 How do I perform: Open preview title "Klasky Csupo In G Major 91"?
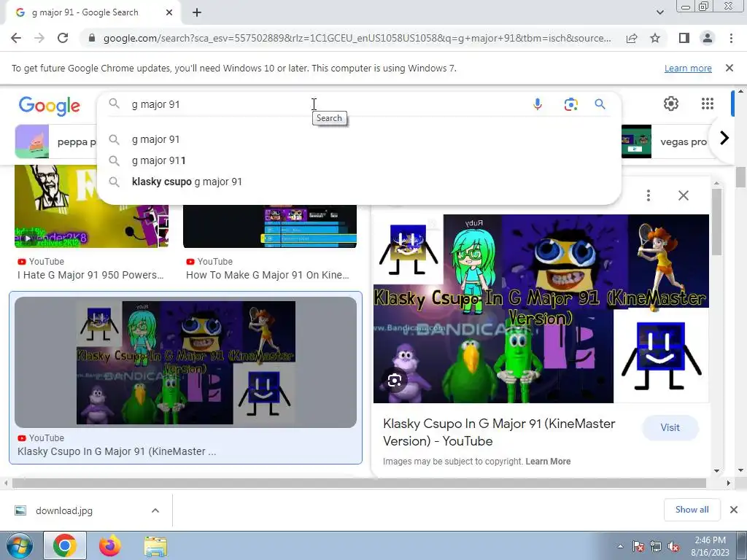(499, 432)
